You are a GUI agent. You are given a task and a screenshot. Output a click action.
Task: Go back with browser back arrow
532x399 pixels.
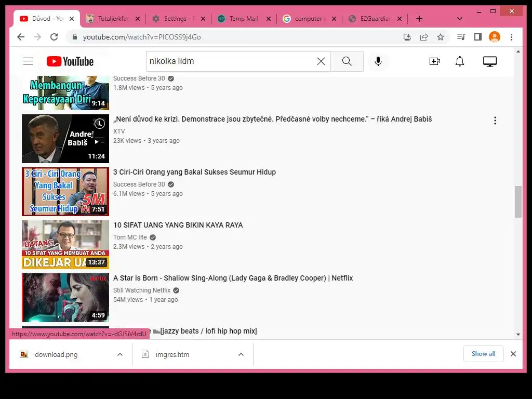21,37
